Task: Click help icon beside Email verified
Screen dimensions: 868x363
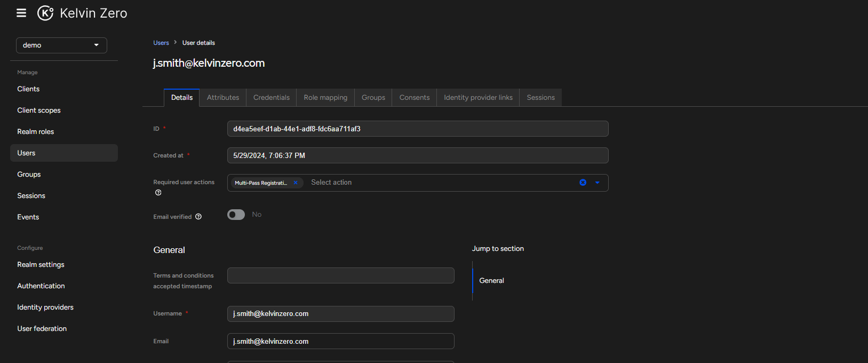Action: [x=198, y=217]
